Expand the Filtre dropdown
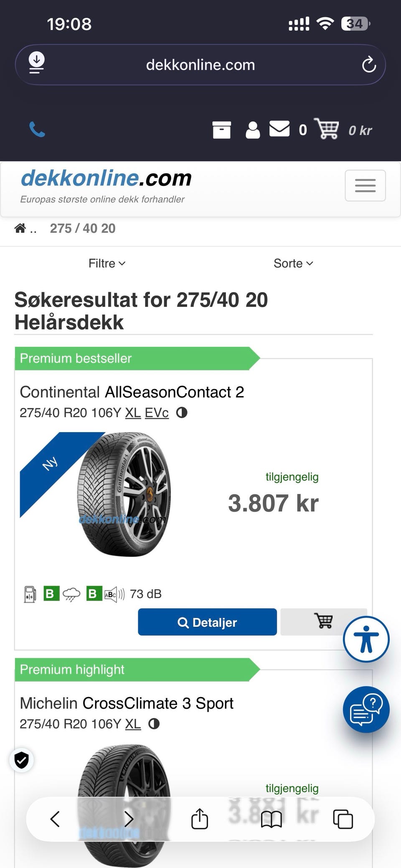 (107, 263)
